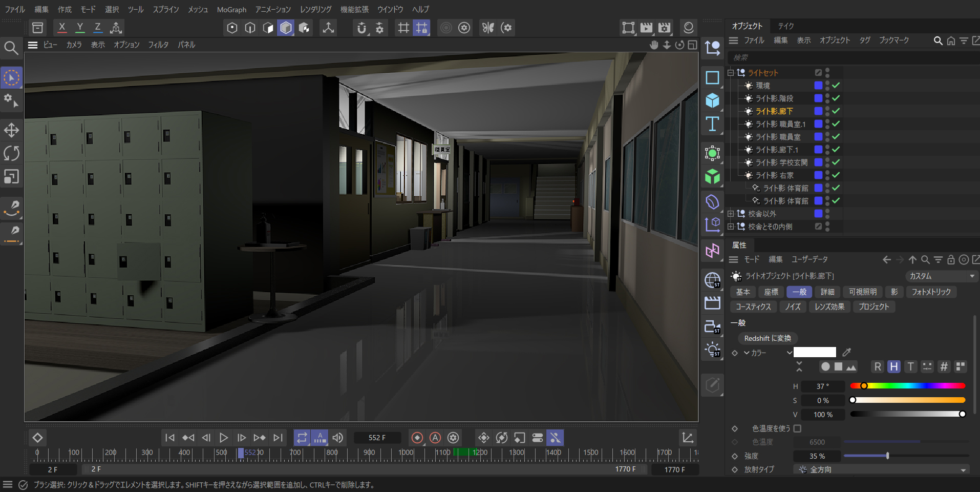
Task: Toggle timeline loop playback icon
Action: [302, 438]
